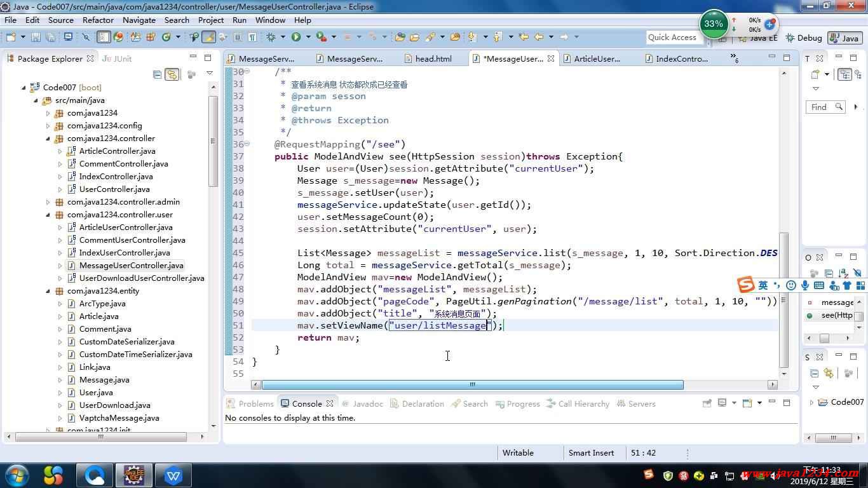Viewport: 868px width, 488px height.
Task: Click the Save All icon
Action: tap(51, 37)
